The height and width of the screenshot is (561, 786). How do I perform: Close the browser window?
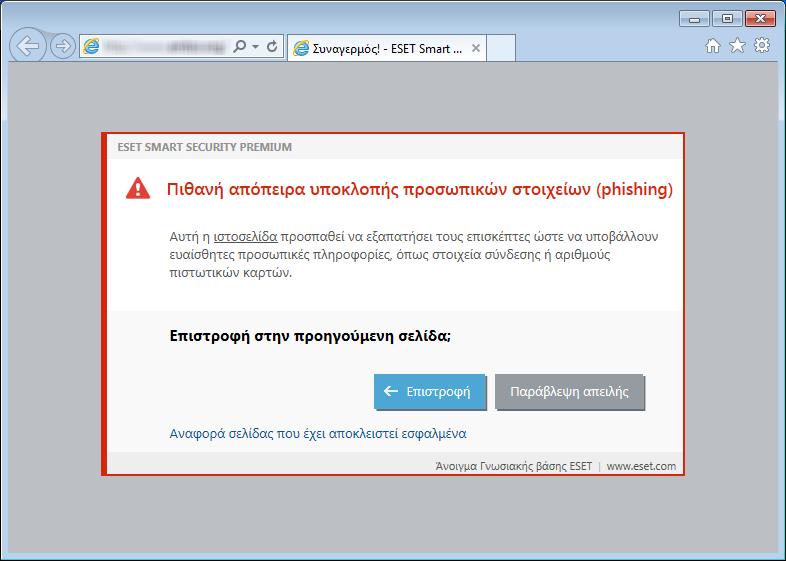(760, 19)
